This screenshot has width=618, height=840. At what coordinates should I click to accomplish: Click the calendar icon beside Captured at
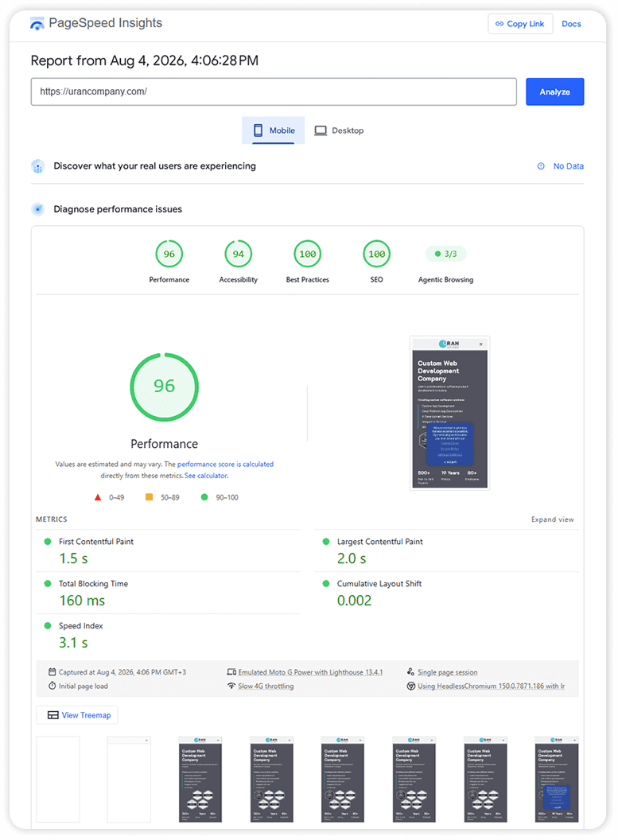click(x=52, y=672)
